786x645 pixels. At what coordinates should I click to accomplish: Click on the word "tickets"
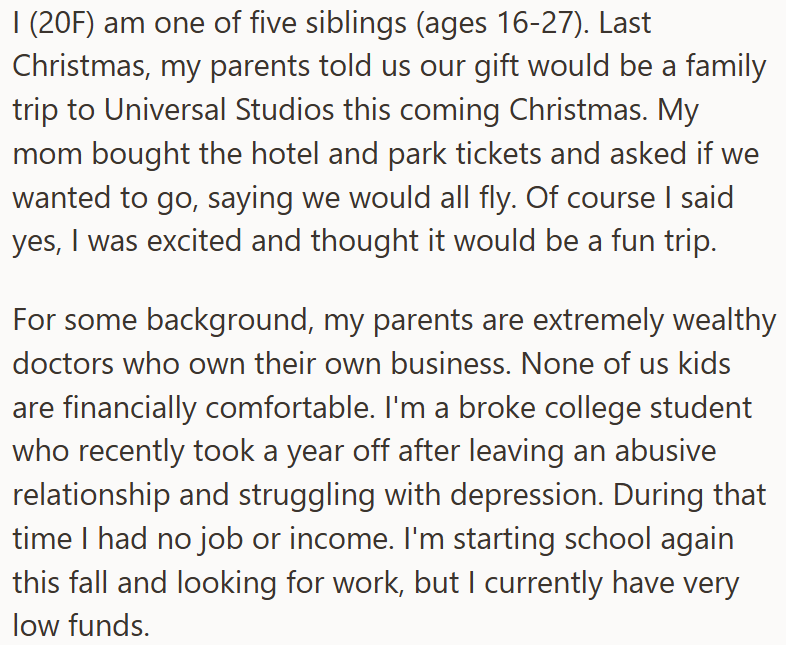click(503, 152)
